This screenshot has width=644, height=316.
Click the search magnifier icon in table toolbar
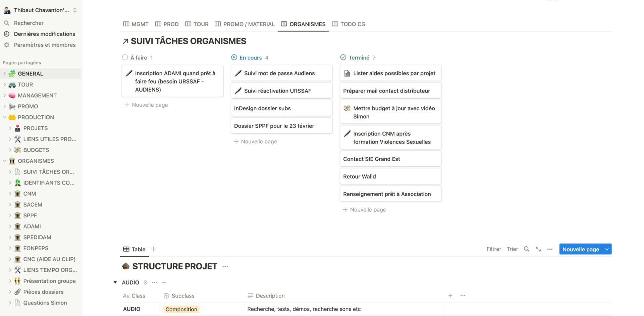point(527,249)
